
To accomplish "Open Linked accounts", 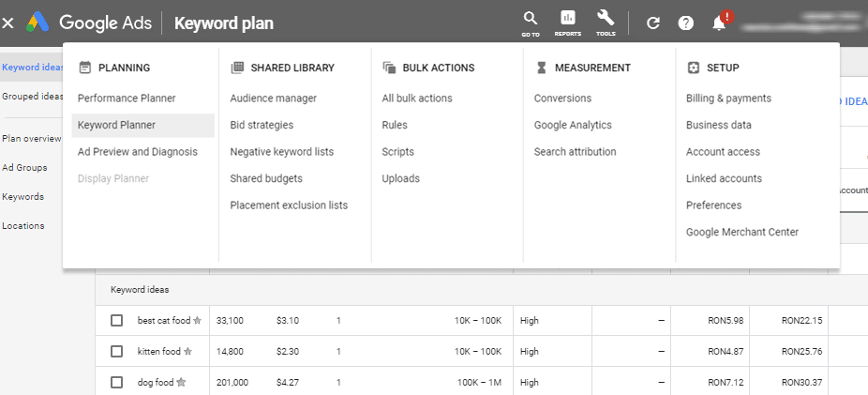I will tap(724, 178).
